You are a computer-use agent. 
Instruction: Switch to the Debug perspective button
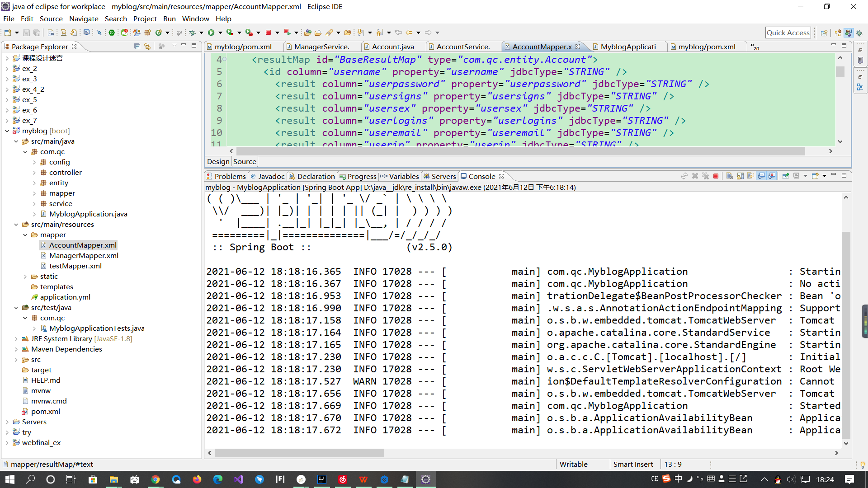[859, 33]
